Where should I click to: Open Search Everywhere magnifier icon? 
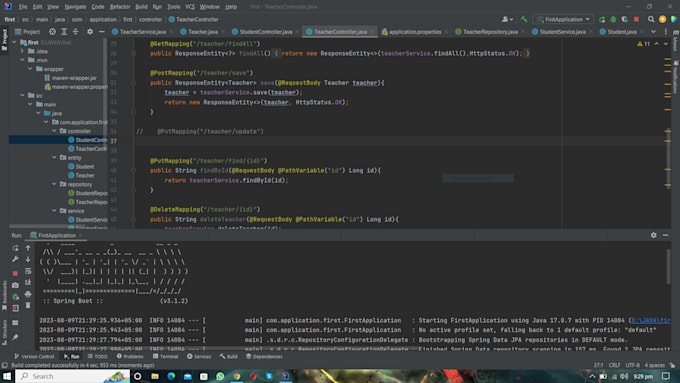[x=651, y=20]
